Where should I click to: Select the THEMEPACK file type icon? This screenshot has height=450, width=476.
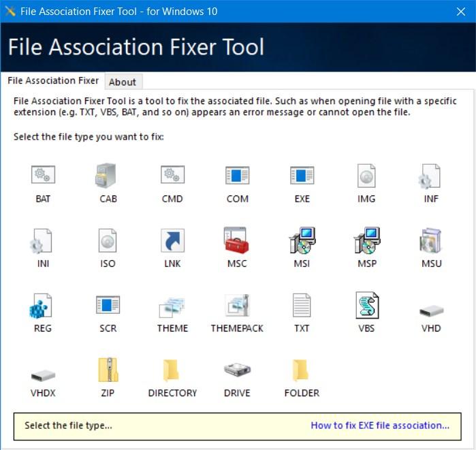point(237,306)
